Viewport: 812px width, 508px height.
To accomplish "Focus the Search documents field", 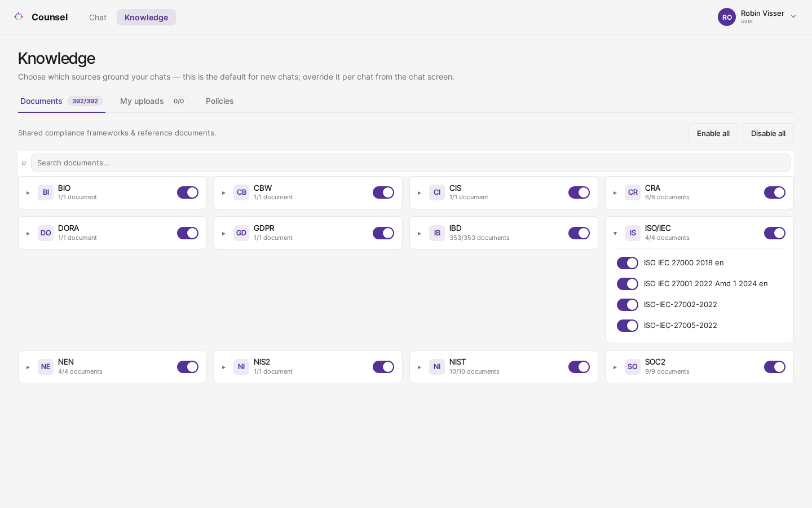I will [x=411, y=163].
